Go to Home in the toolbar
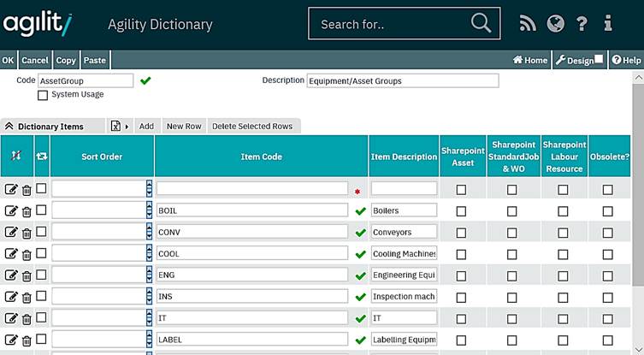This screenshot has height=355, width=644. tap(529, 60)
